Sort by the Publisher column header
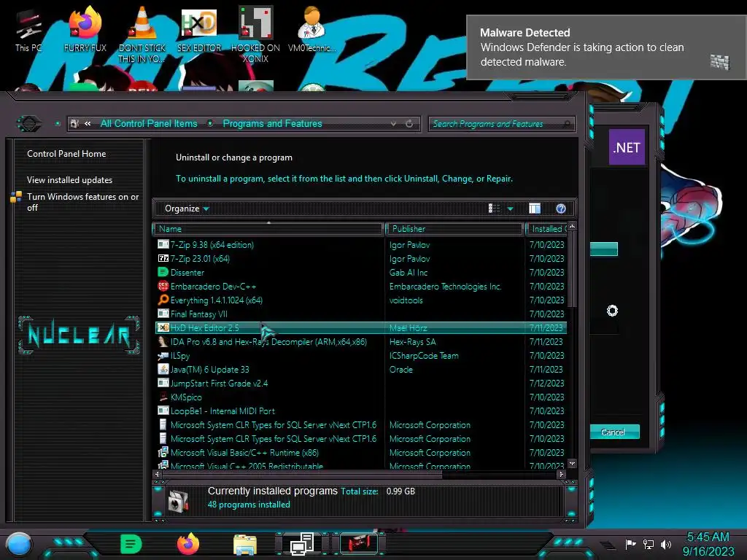The image size is (747, 560). pyautogui.click(x=454, y=229)
